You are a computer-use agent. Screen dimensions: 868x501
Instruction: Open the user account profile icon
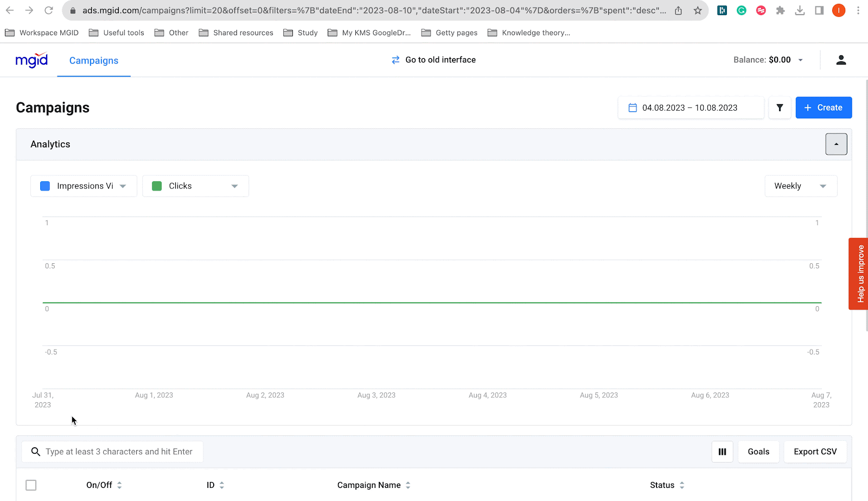click(x=841, y=60)
